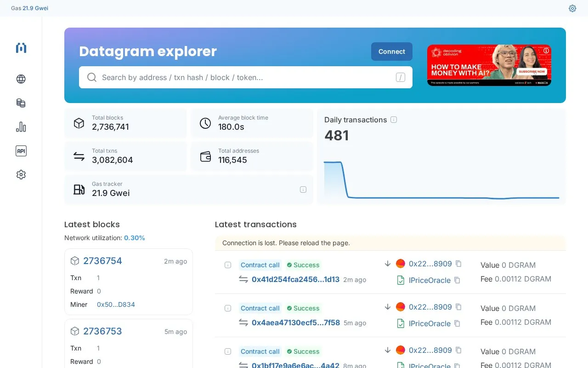Image resolution: width=588 pixels, height=368 pixels.
Task: Copy the address 0x22...8909 in the 5m ago transaction
Action: coord(458,307)
